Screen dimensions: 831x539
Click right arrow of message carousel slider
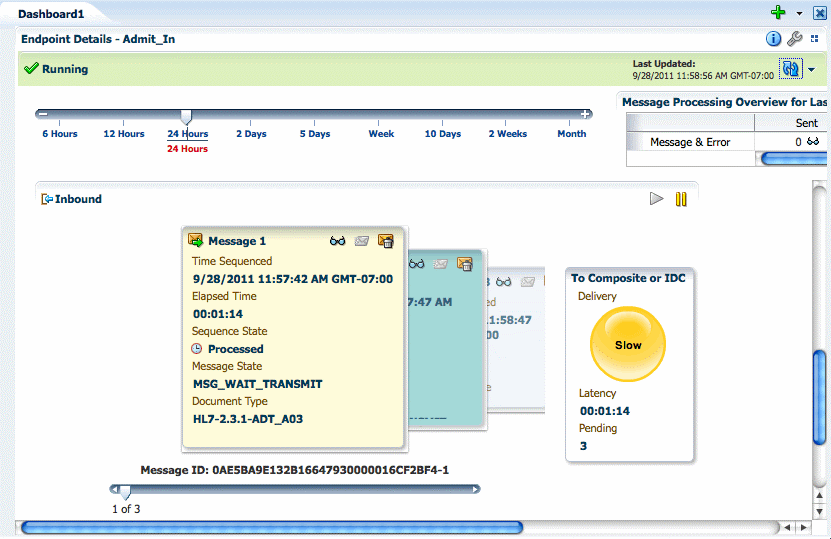pos(476,489)
